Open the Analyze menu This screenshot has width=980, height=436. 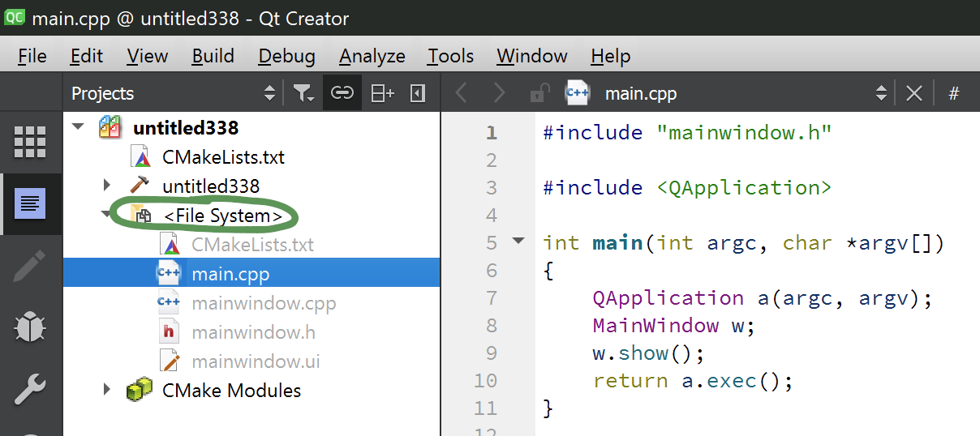pyautogui.click(x=372, y=56)
